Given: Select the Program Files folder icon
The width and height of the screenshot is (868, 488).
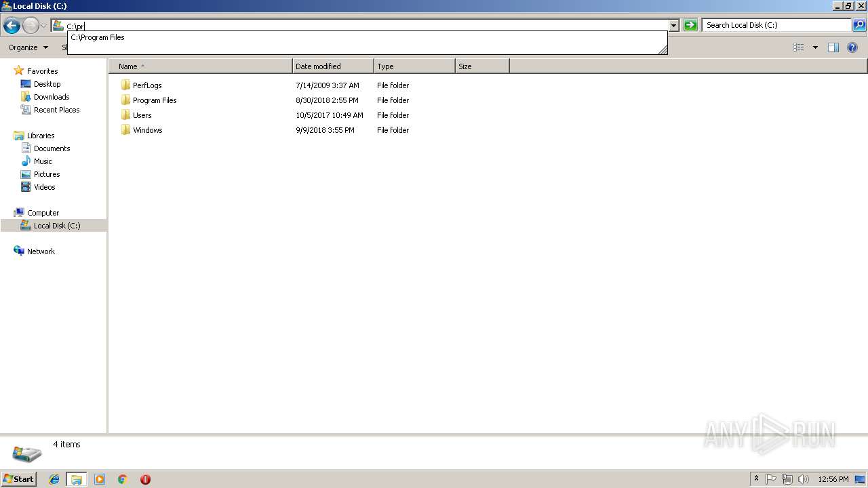Looking at the screenshot, I should click(x=125, y=100).
